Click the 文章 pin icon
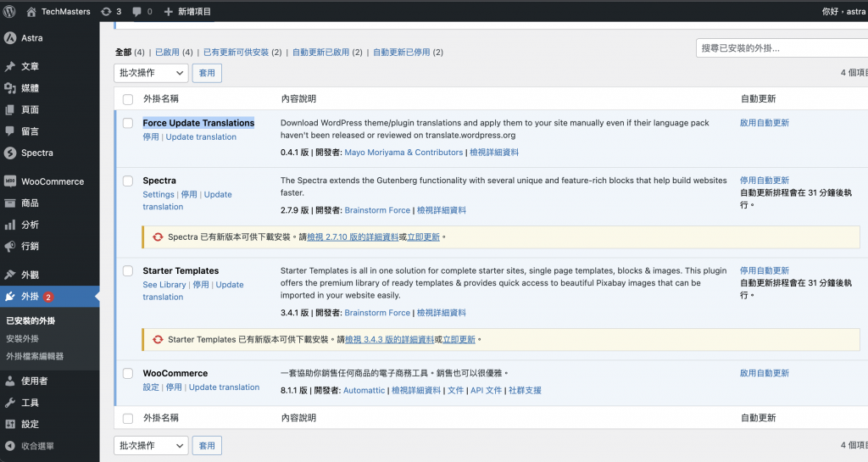Image resolution: width=868 pixels, height=462 pixels. coord(10,66)
